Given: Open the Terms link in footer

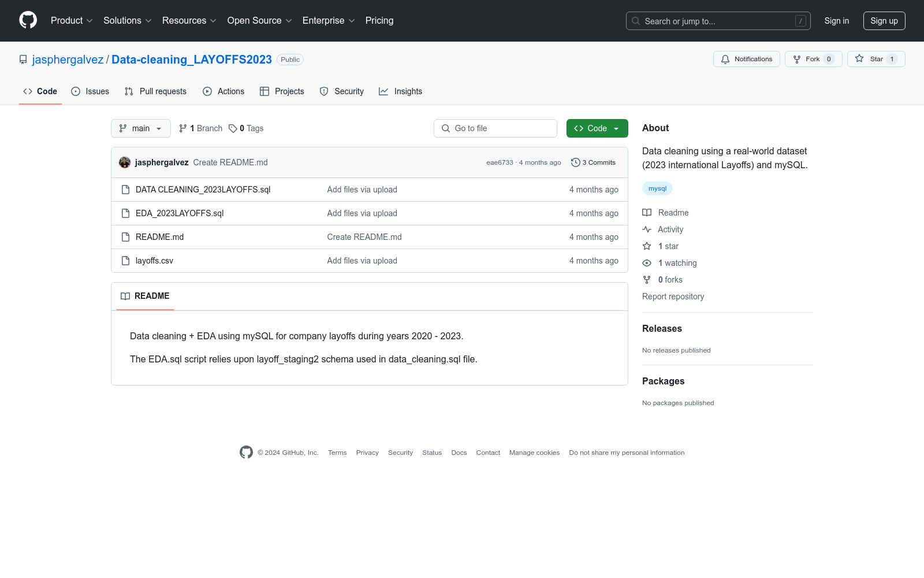Looking at the screenshot, I should pyautogui.click(x=337, y=453).
